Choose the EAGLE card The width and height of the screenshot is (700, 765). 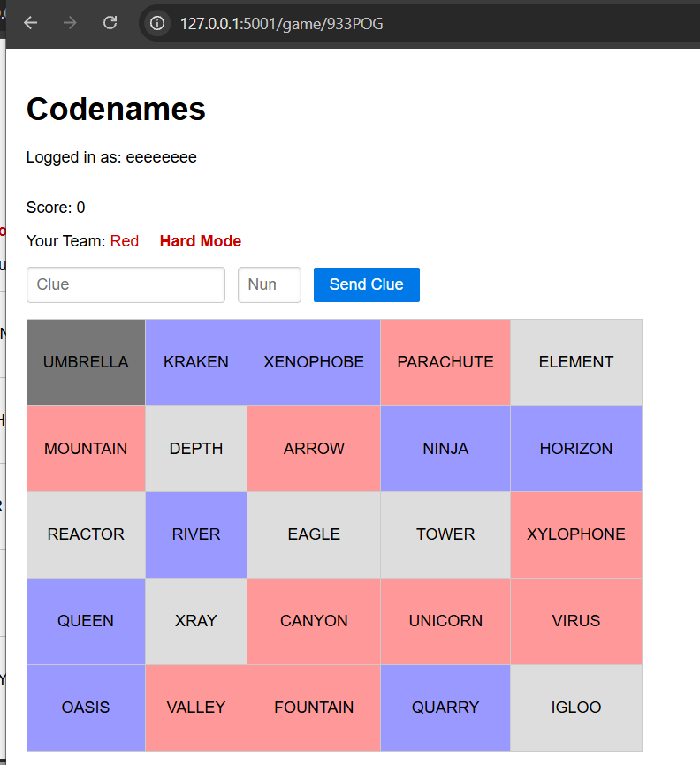pos(314,534)
